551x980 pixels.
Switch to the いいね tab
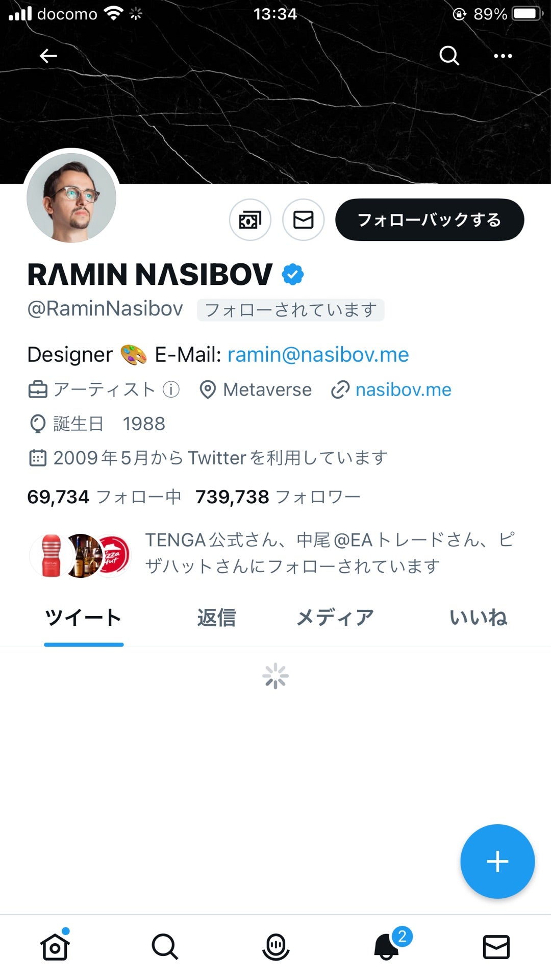tap(478, 618)
